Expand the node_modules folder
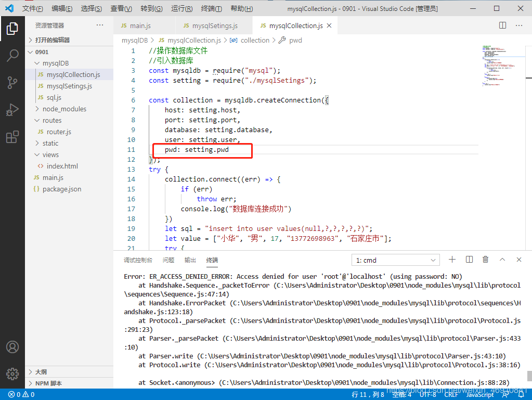This screenshot has height=400, width=532. (x=64, y=109)
